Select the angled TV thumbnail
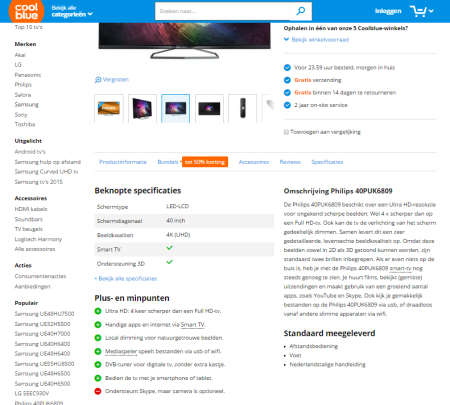The height and width of the screenshot is (405, 450). click(142, 109)
